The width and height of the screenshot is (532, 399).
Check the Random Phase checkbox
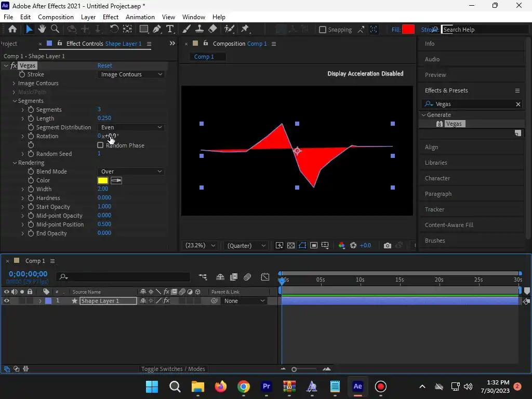tap(100, 145)
